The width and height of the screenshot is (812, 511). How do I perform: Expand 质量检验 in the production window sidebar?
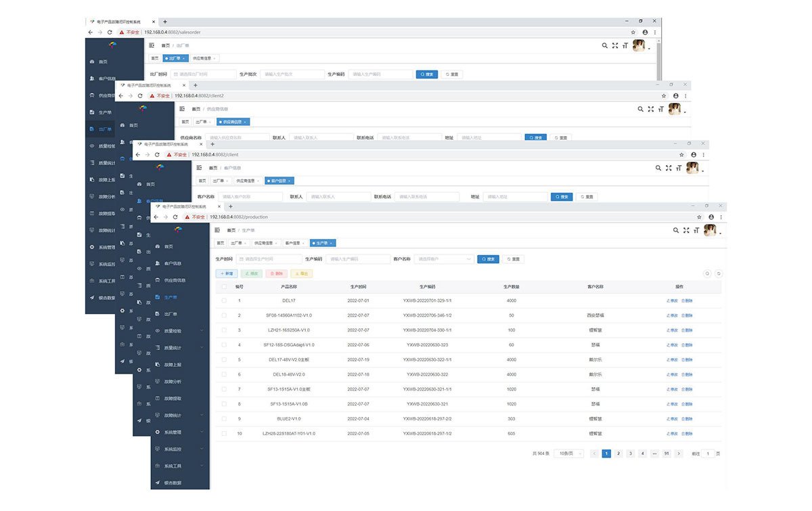pyautogui.click(x=179, y=331)
